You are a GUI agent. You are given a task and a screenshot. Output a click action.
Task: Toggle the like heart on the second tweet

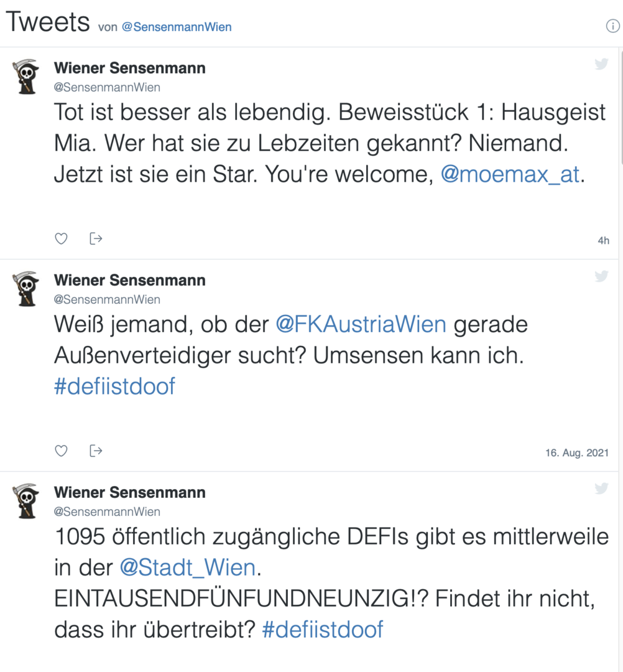coord(61,450)
